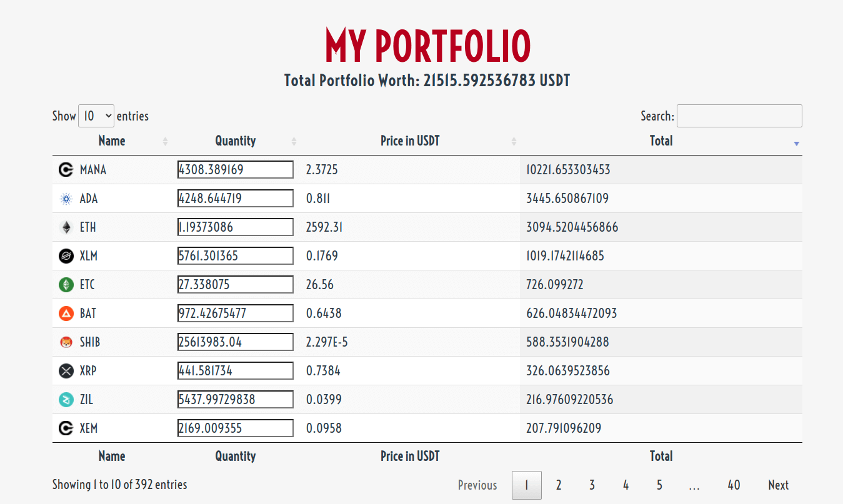
Task: Click the XLM Stellar icon
Action: coord(66,256)
